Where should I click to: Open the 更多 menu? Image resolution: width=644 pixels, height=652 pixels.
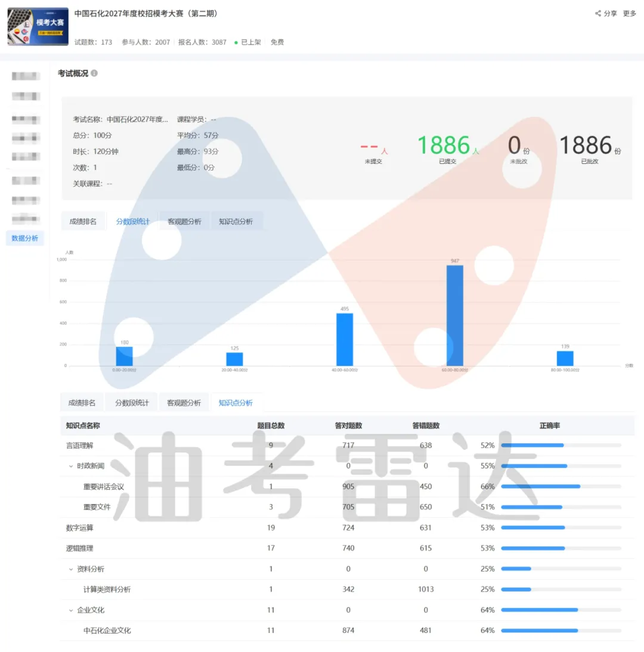point(630,13)
